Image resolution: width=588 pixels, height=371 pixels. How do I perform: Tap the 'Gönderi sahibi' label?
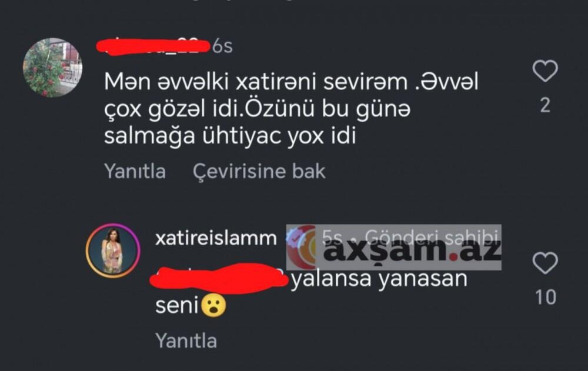pyautogui.click(x=431, y=237)
